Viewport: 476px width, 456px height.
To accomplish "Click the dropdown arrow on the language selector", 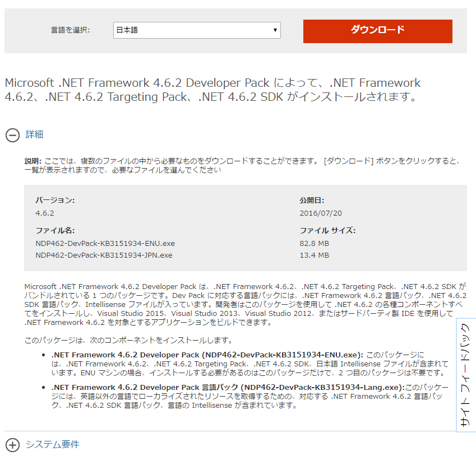I will click(x=275, y=30).
